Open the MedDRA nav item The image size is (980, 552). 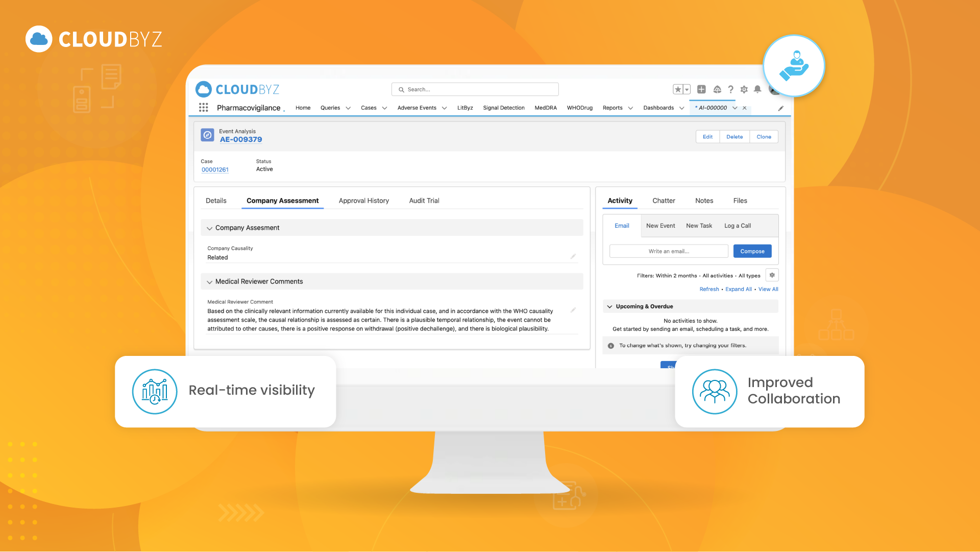pyautogui.click(x=546, y=108)
